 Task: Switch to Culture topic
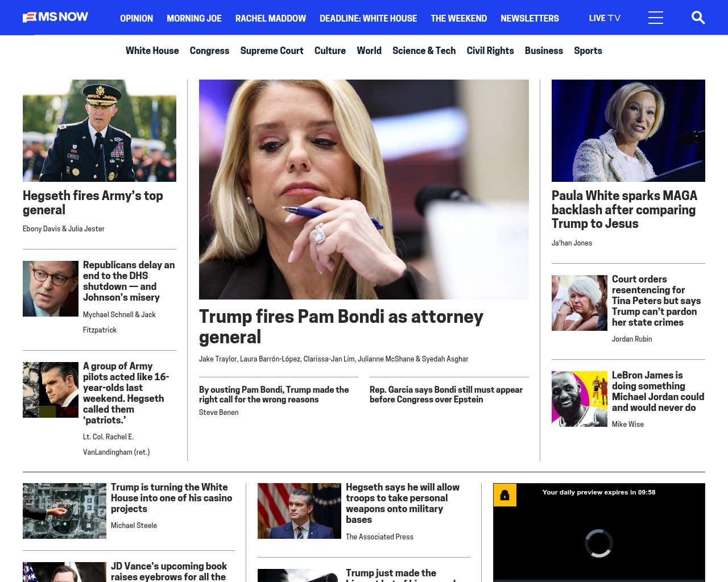(330, 51)
